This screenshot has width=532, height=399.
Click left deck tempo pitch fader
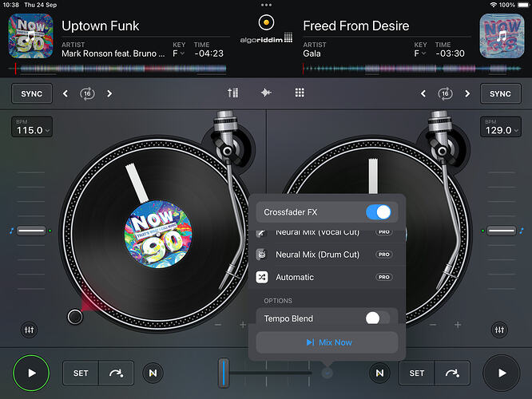[31, 231]
